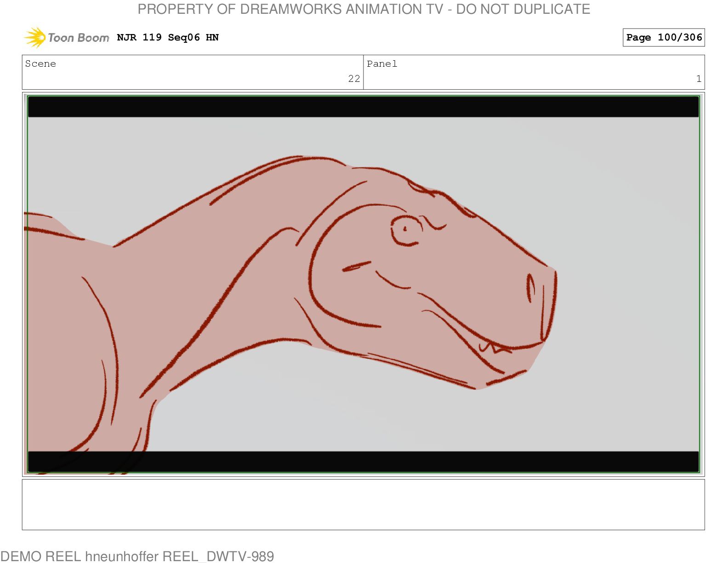
Task: Click the 'DEMO REEL hneunhoffer REEL_DWTV-989' footer text
Action: click(x=137, y=556)
